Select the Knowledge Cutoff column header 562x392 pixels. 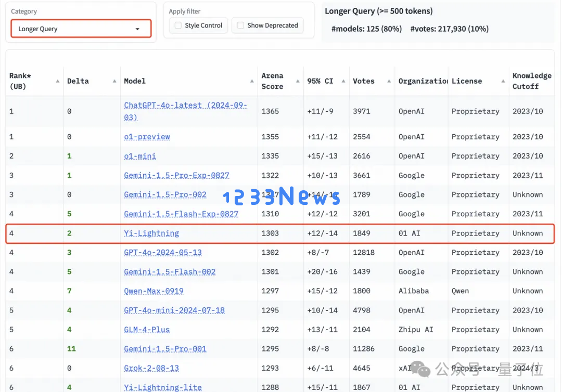[532, 81]
